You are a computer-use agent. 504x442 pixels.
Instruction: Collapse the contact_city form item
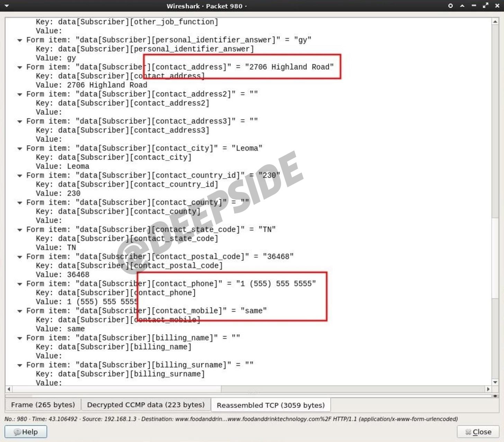(x=20, y=149)
